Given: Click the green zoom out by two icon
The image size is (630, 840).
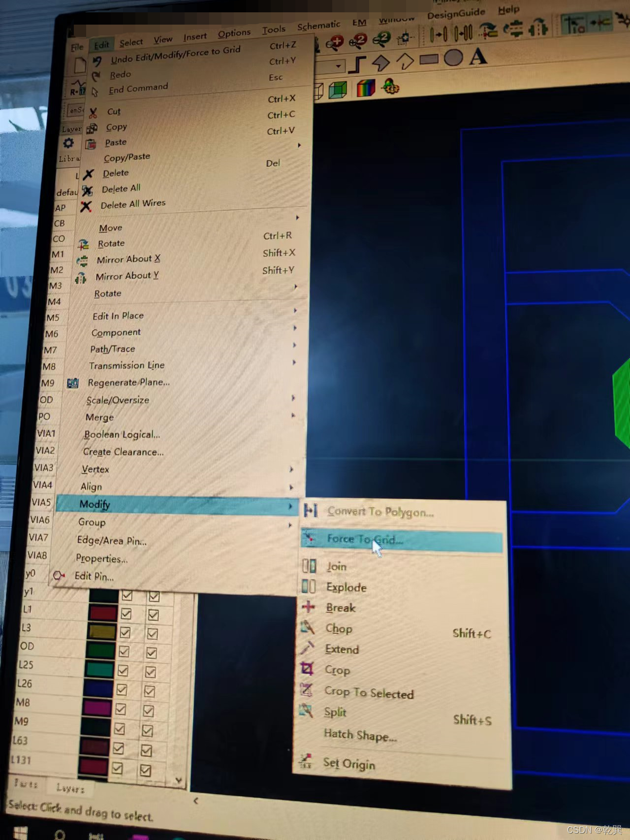Looking at the screenshot, I should click(x=382, y=38).
